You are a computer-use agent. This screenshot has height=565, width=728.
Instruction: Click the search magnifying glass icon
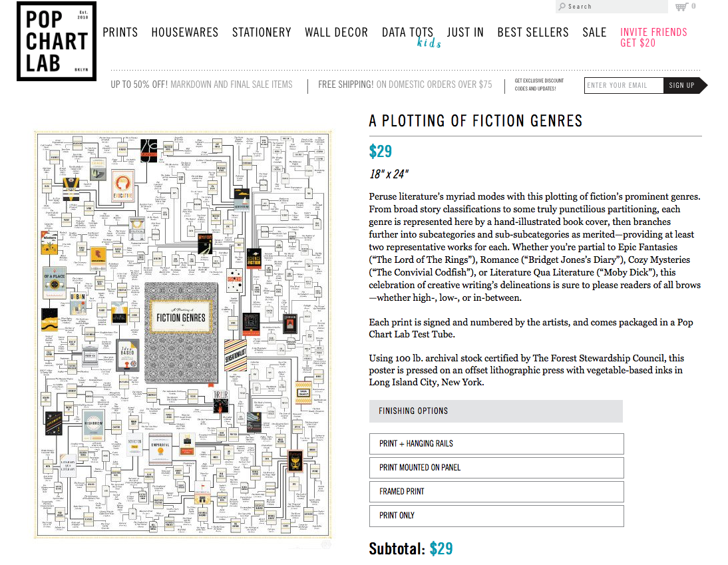click(x=563, y=7)
